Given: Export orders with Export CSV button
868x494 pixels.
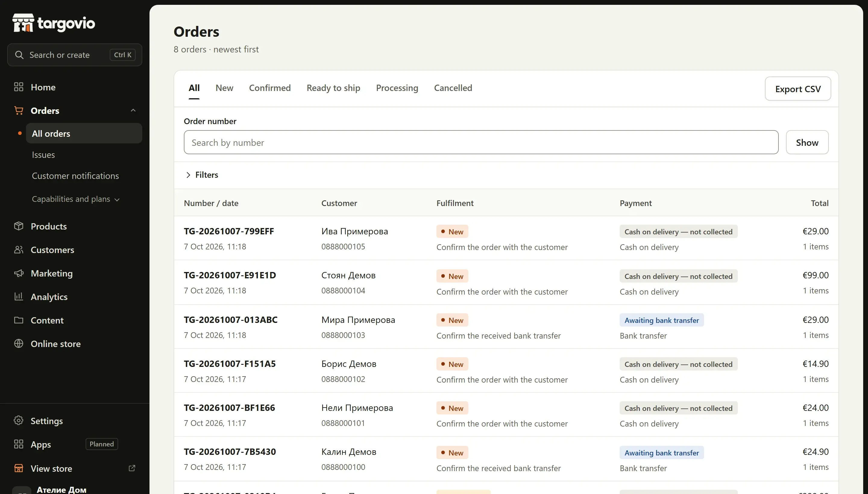Looking at the screenshot, I should coord(798,89).
